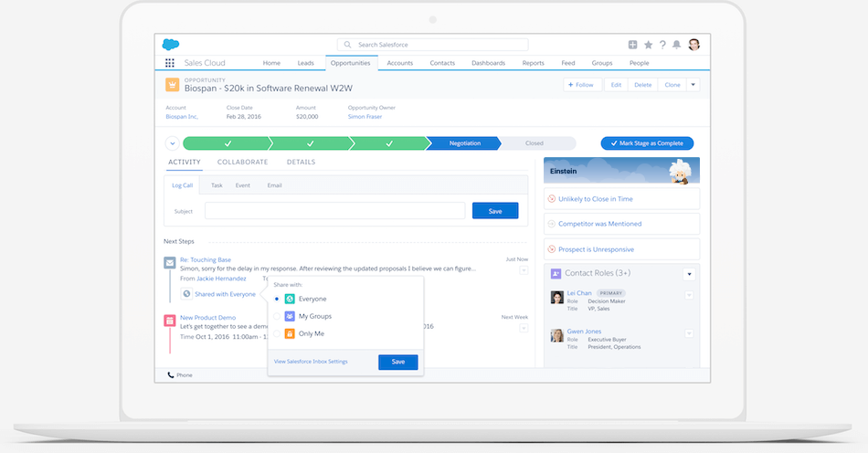
Task: Click the orange opportunity crown icon
Action: click(x=172, y=85)
